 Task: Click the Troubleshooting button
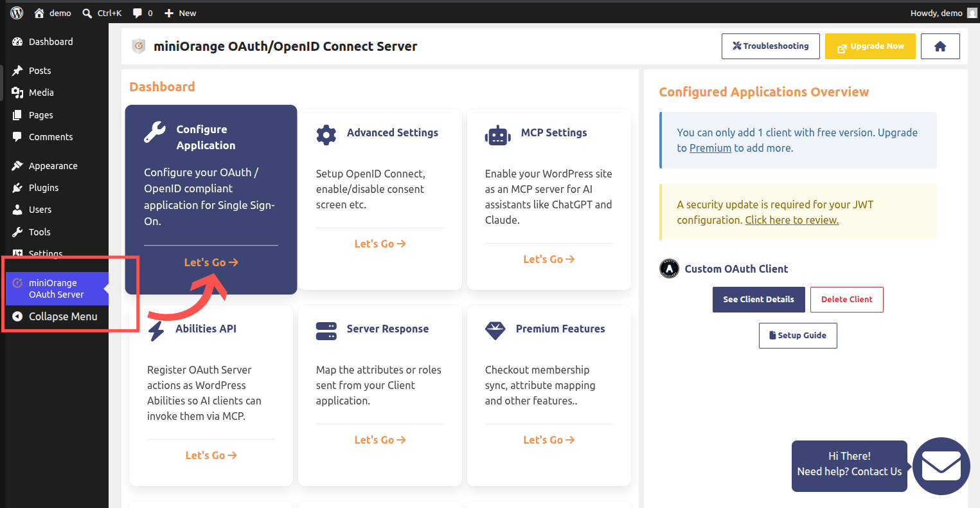[x=771, y=46]
